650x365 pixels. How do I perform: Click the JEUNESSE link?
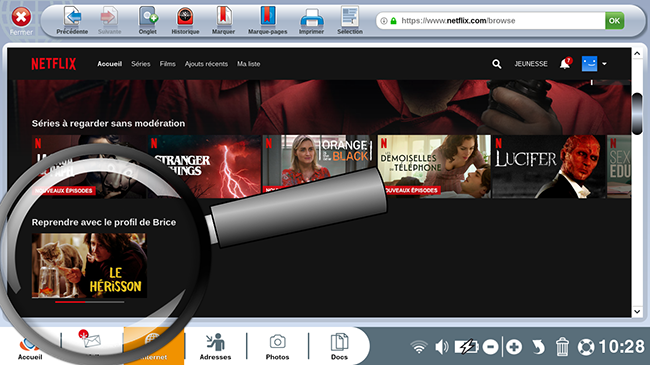pyautogui.click(x=531, y=64)
